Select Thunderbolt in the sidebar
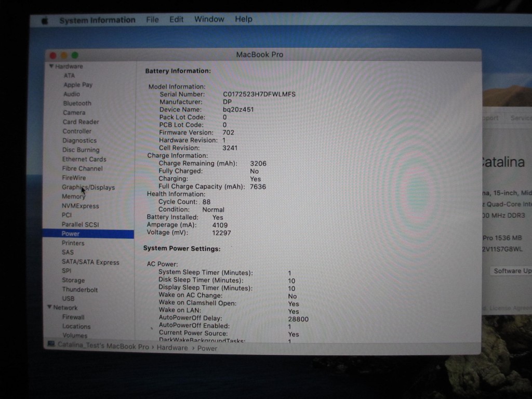 [79, 289]
